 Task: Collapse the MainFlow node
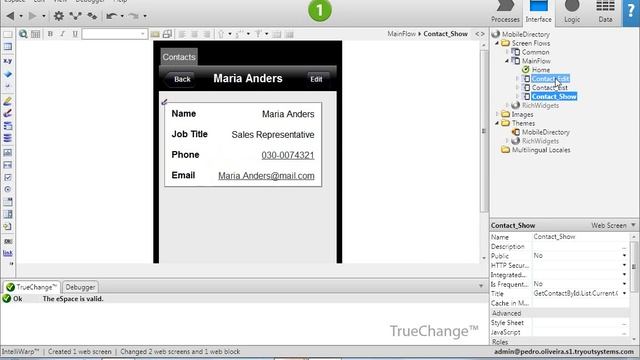click(x=507, y=61)
